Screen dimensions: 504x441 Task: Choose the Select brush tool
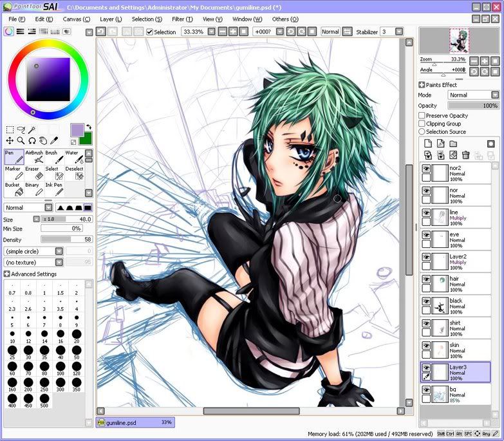(x=54, y=173)
